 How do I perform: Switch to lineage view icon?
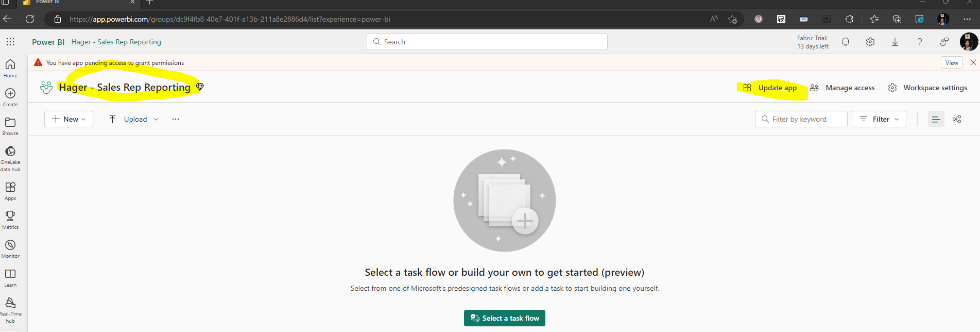(x=957, y=119)
